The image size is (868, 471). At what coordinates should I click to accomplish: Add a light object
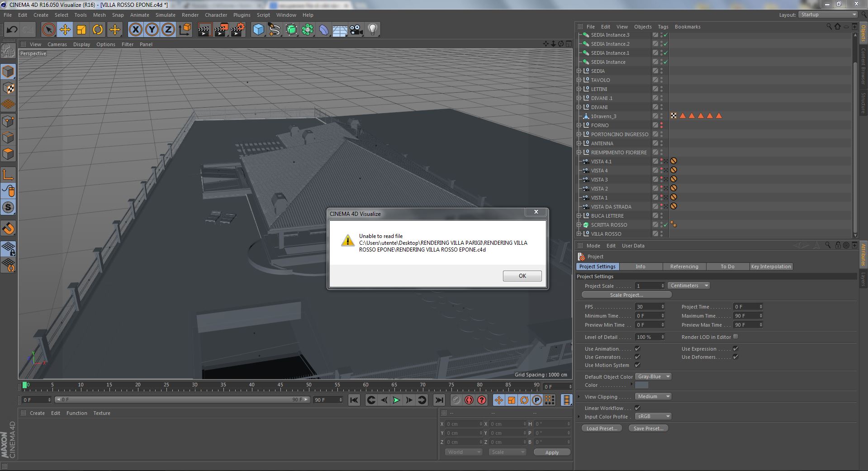coord(373,30)
